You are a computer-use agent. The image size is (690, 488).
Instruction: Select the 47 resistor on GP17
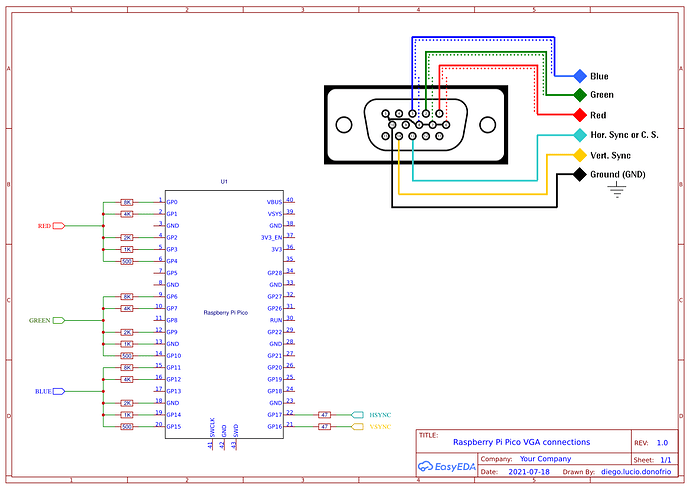tap(324, 415)
